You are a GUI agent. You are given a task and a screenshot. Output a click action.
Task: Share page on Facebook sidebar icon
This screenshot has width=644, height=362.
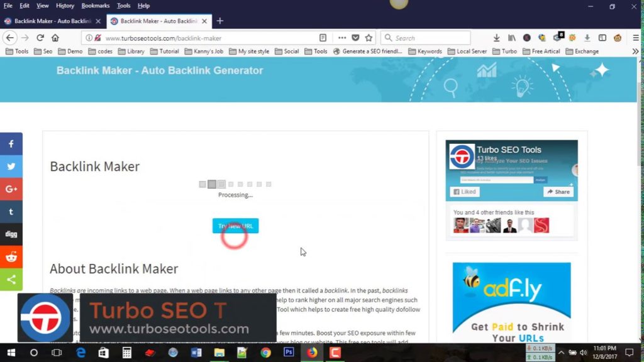tap(11, 144)
